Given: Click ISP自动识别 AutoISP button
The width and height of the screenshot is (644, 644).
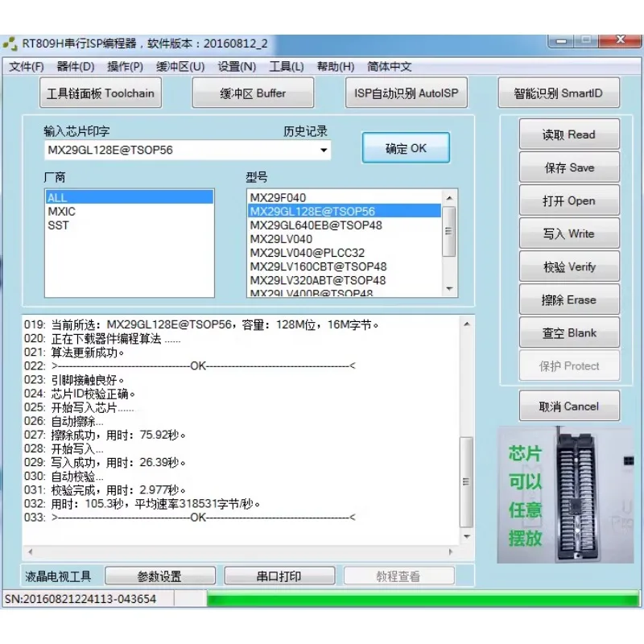Looking at the screenshot, I should click(x=407, y=93).
